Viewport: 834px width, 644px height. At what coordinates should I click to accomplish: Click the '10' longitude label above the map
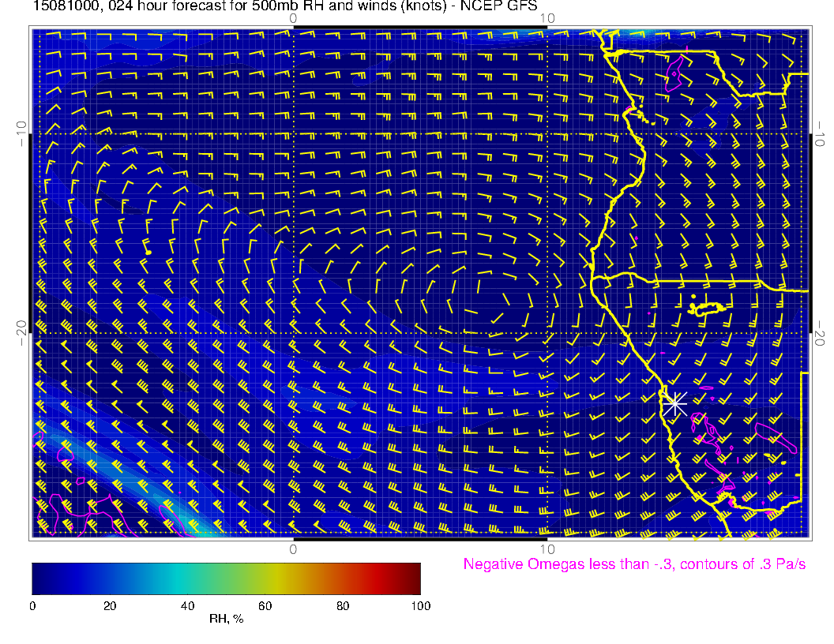pyautogui.click(x=547, y=18)
